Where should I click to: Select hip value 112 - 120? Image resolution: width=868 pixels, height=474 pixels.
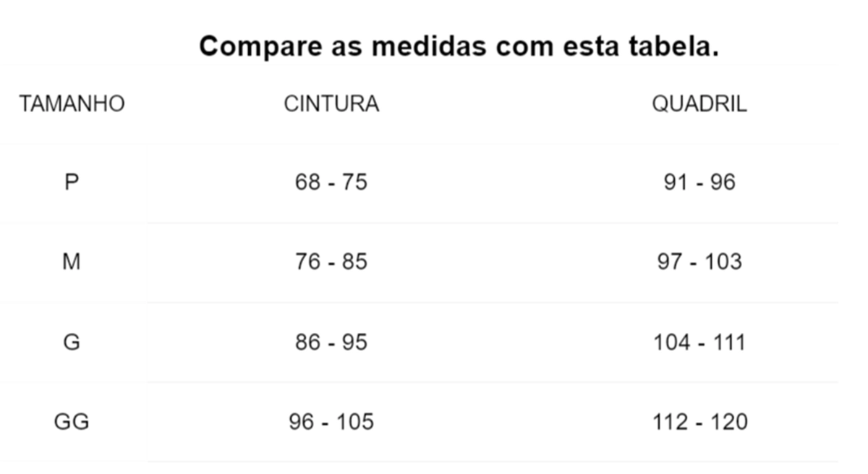pyautogui.click(x=699, y=421)
